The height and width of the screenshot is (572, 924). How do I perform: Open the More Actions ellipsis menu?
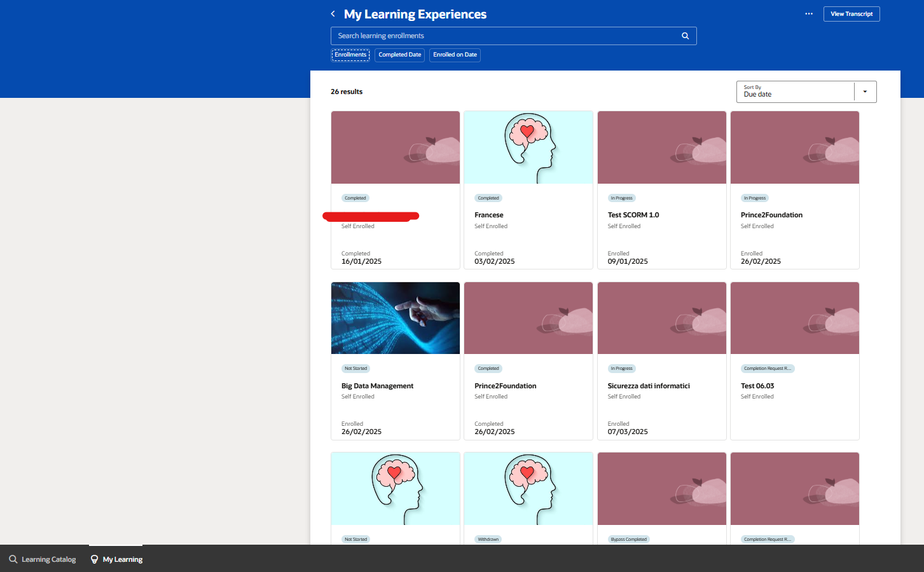click(808, 13)
